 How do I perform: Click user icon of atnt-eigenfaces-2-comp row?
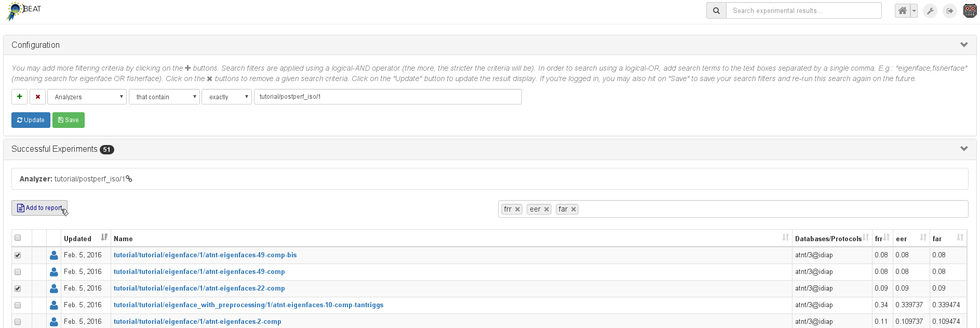click(53, 322)
